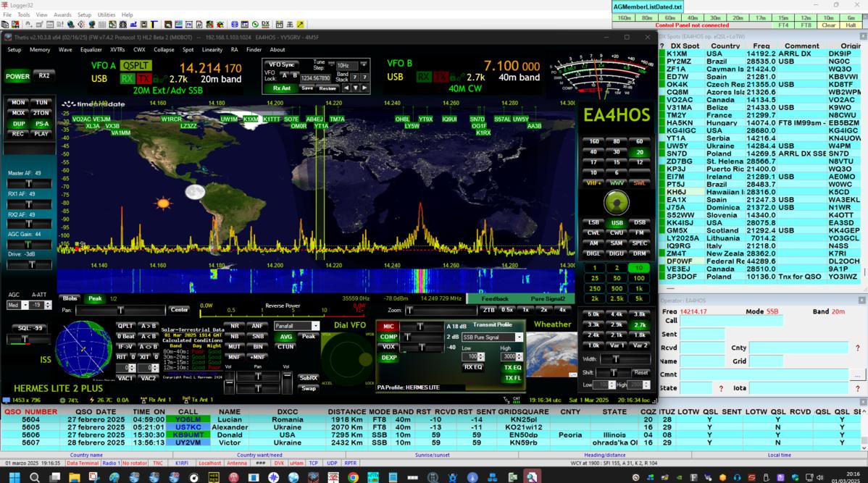Toggle the POWER button off
This screenshot has height=483, width=868.
pos(17,76)
